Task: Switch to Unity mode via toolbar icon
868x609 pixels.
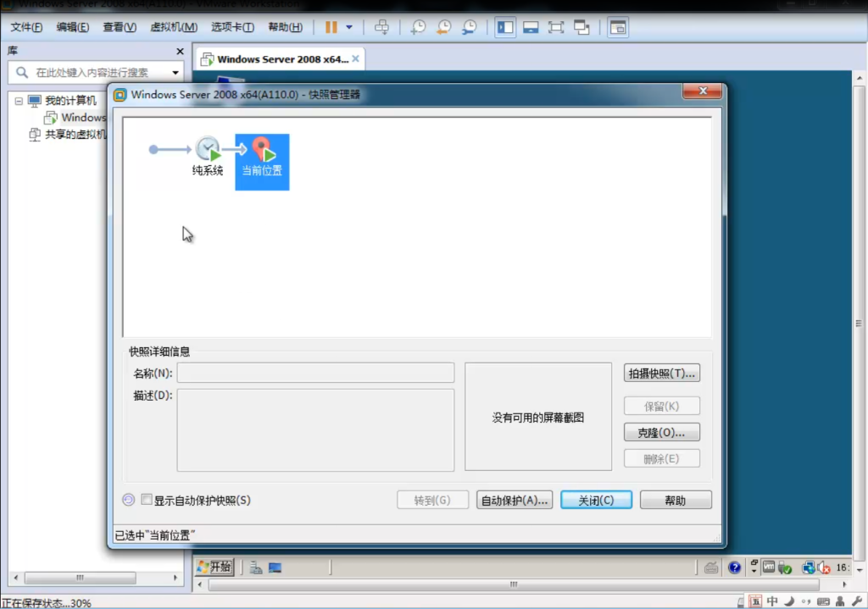Action: [581, 27]
